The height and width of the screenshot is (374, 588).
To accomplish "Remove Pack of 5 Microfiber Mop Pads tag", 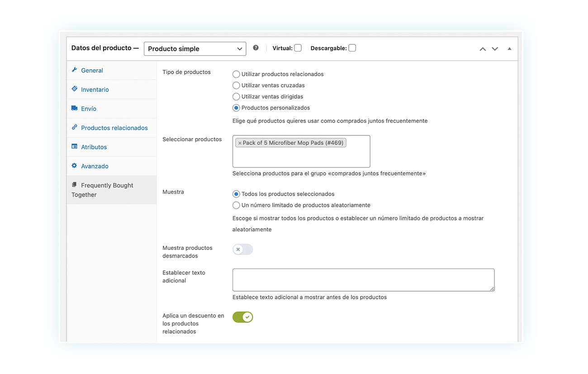I will [240, 143].
